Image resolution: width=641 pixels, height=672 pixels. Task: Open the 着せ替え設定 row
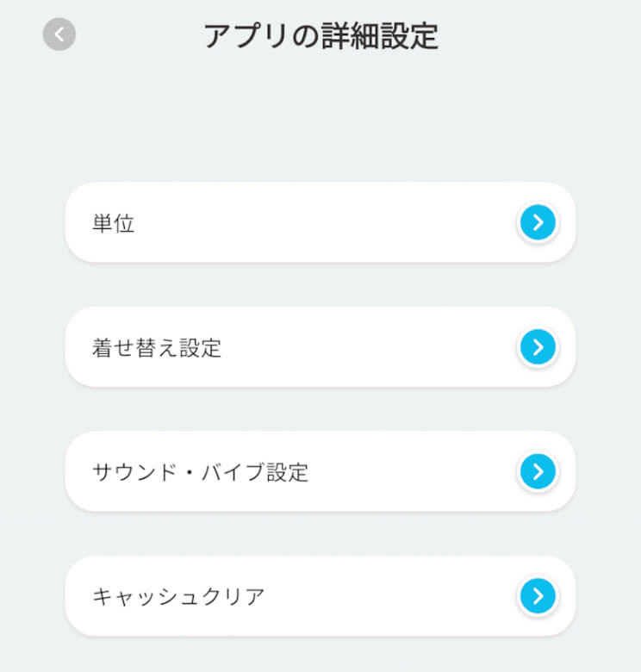[x=320, y=347]
